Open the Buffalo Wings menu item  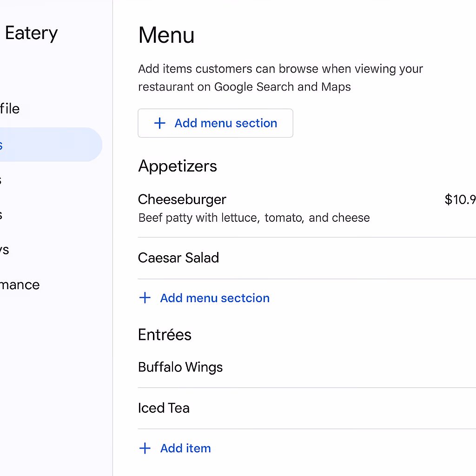pyautogui.click(x=307, y=367)
